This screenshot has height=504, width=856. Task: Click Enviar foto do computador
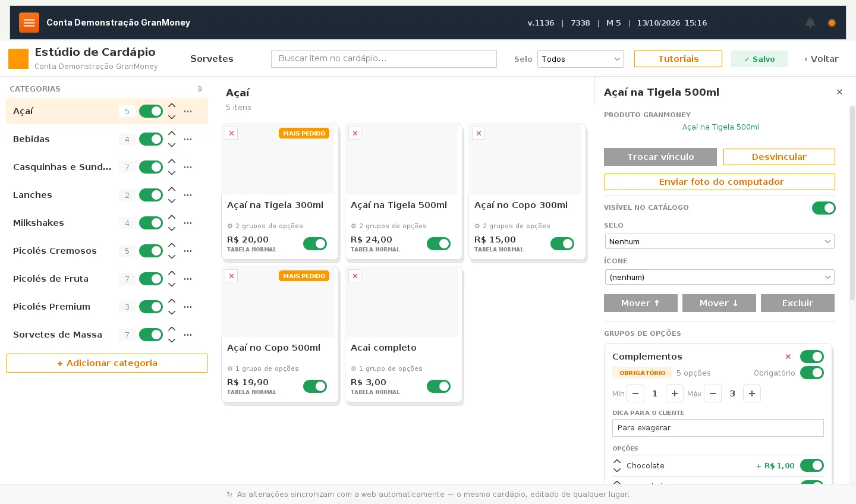[x=720, y=182]
